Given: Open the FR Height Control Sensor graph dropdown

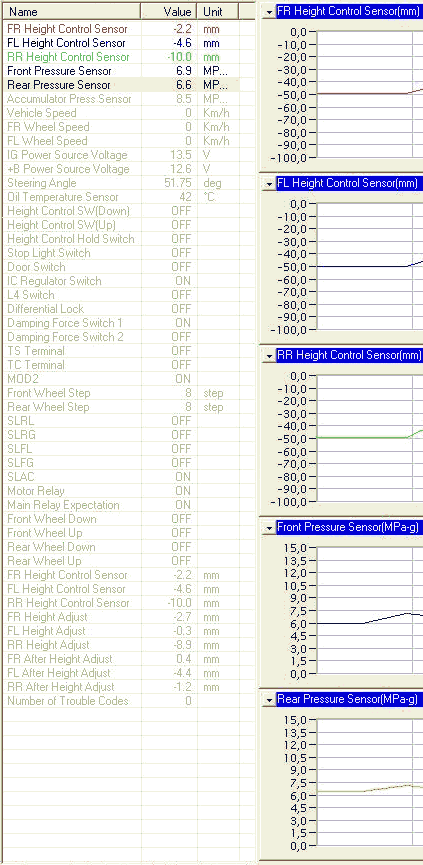Looking at the screenshot, I should point(269,12).
